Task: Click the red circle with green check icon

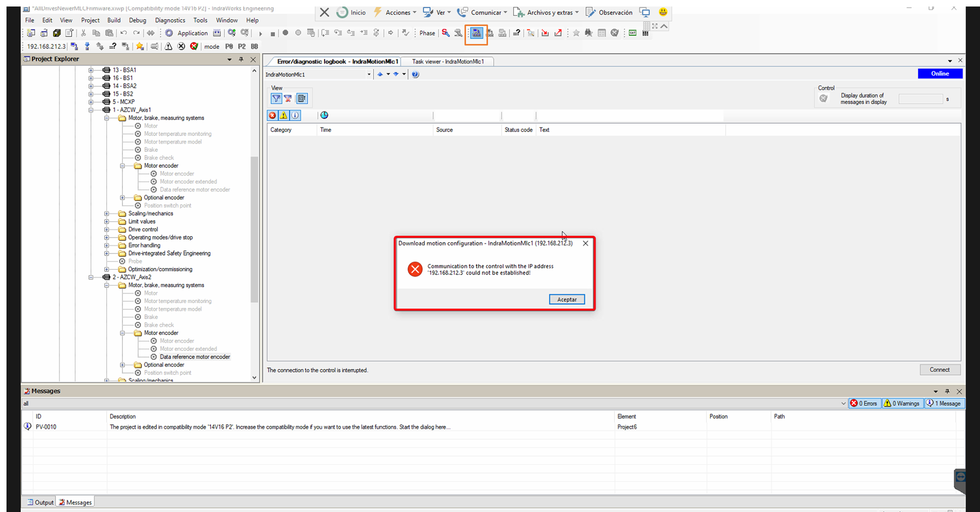Action: [x=194, y=46]
